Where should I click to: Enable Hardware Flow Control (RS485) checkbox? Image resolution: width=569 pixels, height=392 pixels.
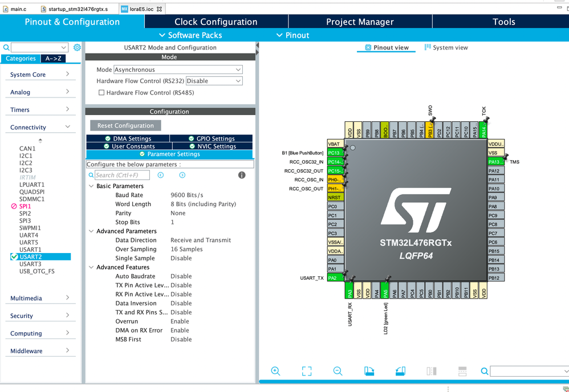click(x=101, y=92)
